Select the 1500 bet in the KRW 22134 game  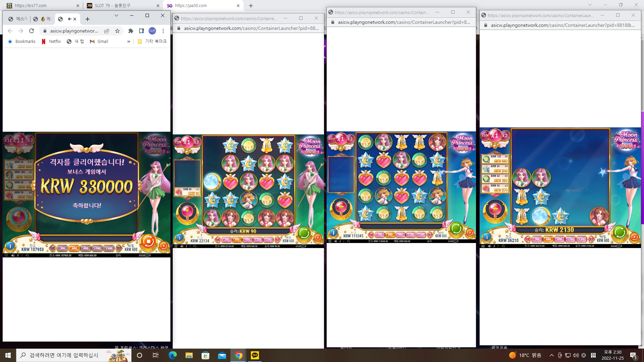pos(268,240)
